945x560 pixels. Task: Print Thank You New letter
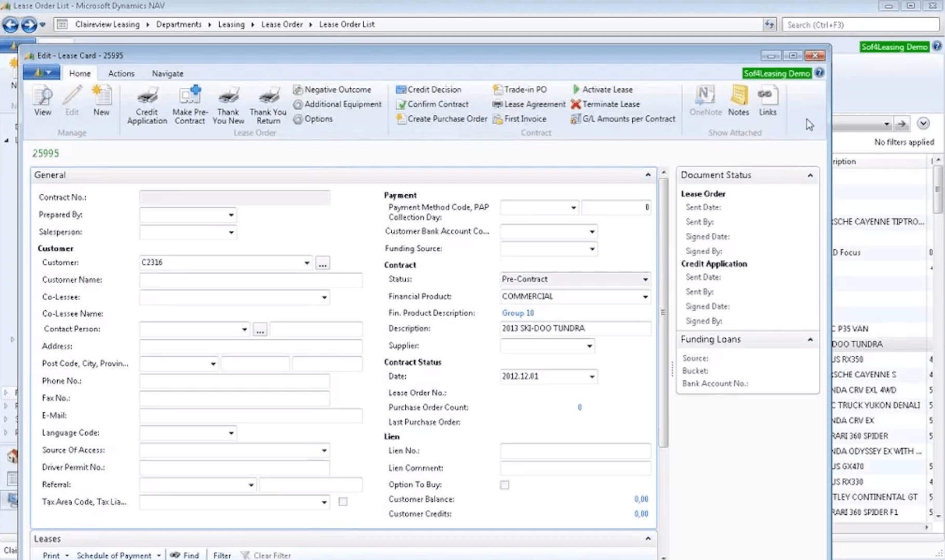(228, 105)
